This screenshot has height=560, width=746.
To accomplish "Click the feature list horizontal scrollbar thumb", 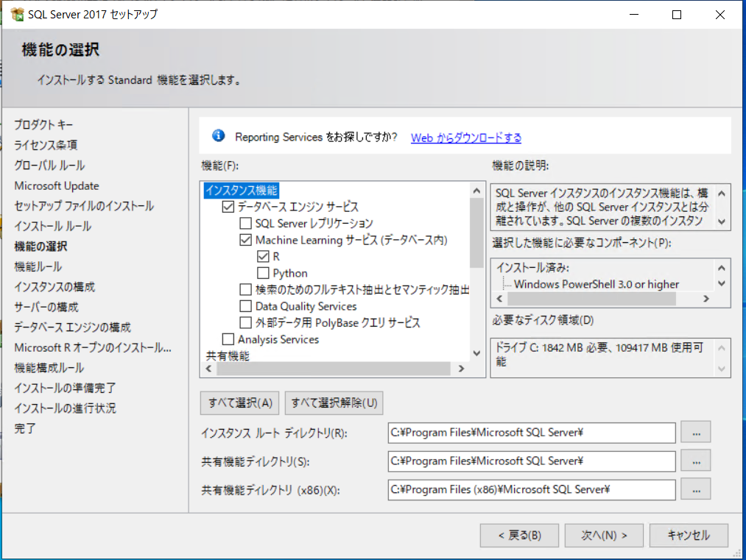I will [333, 369].
